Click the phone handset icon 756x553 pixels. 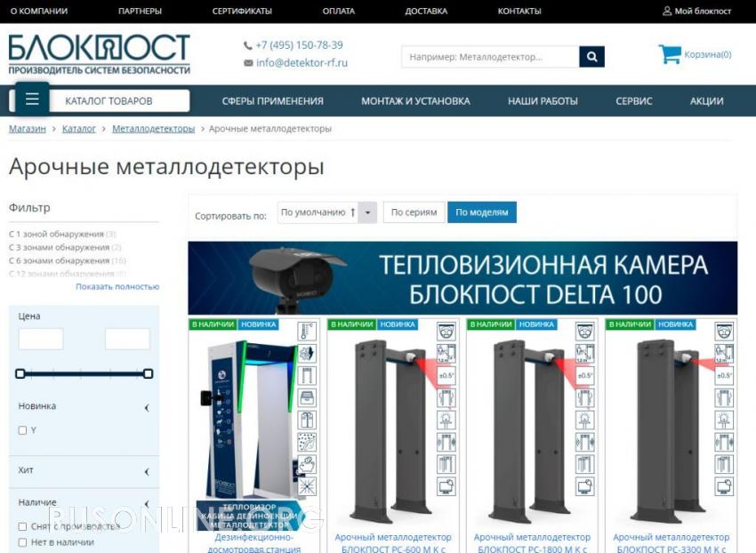(248, 46)
